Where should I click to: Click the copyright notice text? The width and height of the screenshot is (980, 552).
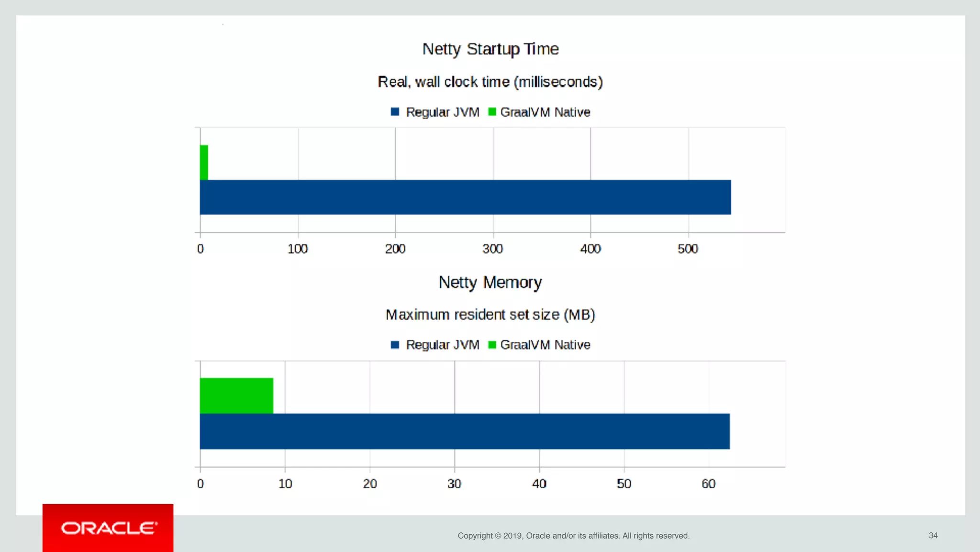[x=573, y=536]
